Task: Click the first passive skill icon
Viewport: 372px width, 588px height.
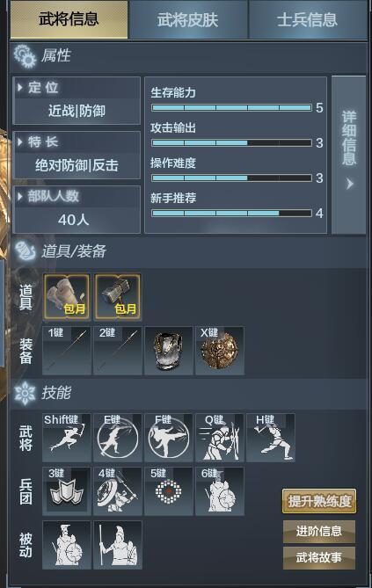Action: (67, 545)
